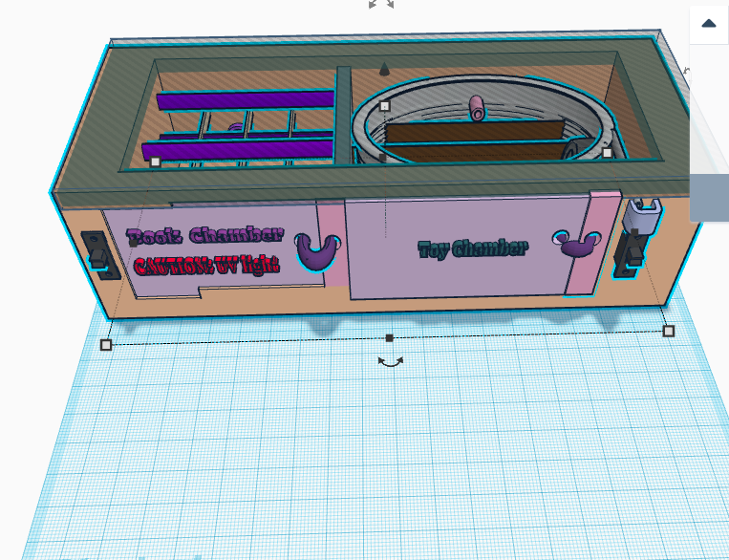Collapse the shape panel with the up arrow
Image resolution: width=729 pixels, height=560 pixels.
click(709, 24)
